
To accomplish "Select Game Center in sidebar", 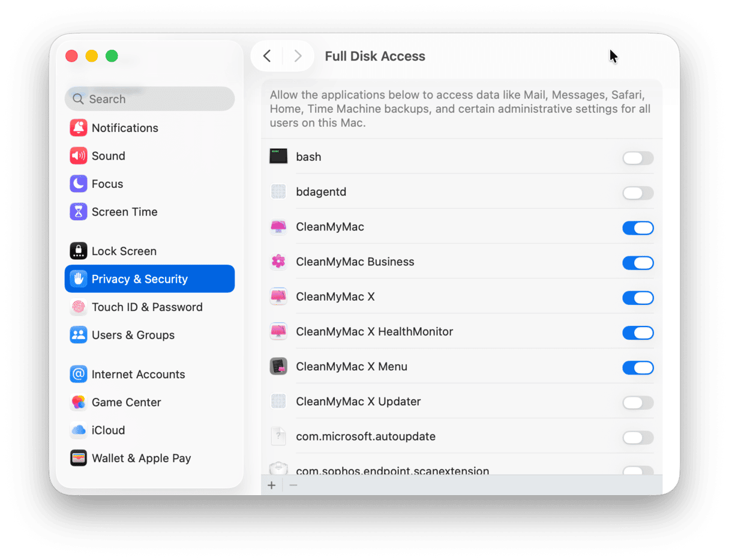I will (x=149, y=402).
